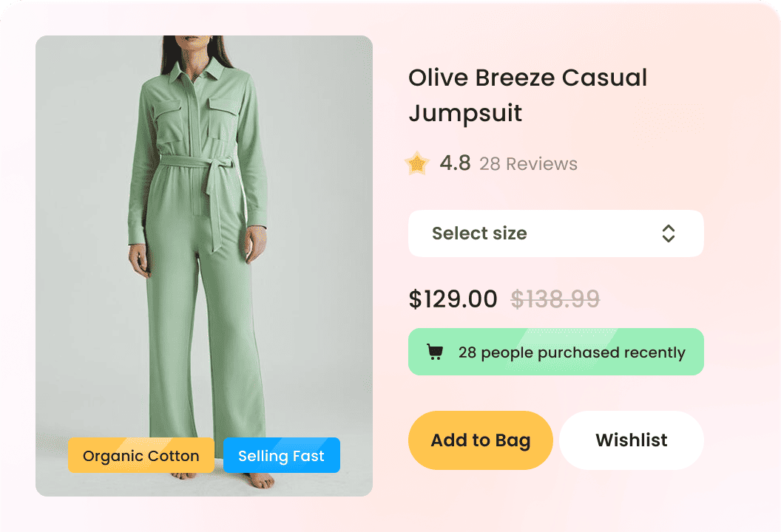Open the Select size dropdown
This screenshot has height=532, width=781.
coord(555,233)
